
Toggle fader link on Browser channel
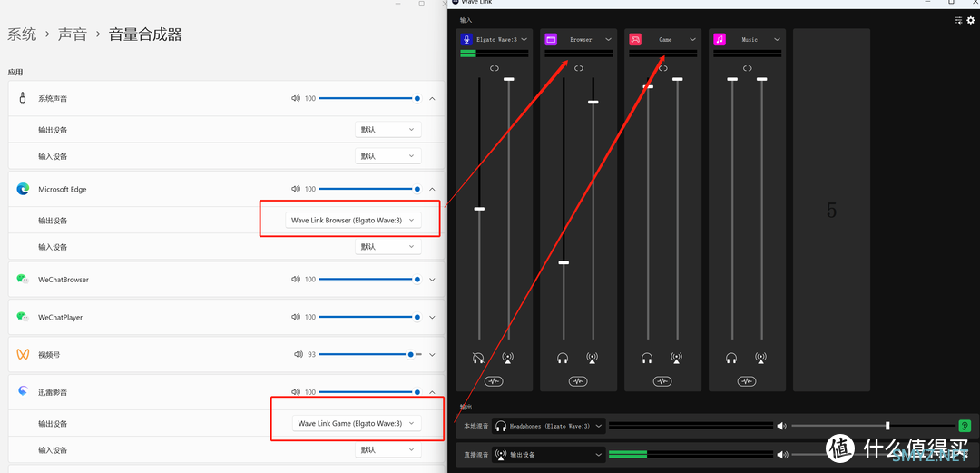click(x=579, y=68)
